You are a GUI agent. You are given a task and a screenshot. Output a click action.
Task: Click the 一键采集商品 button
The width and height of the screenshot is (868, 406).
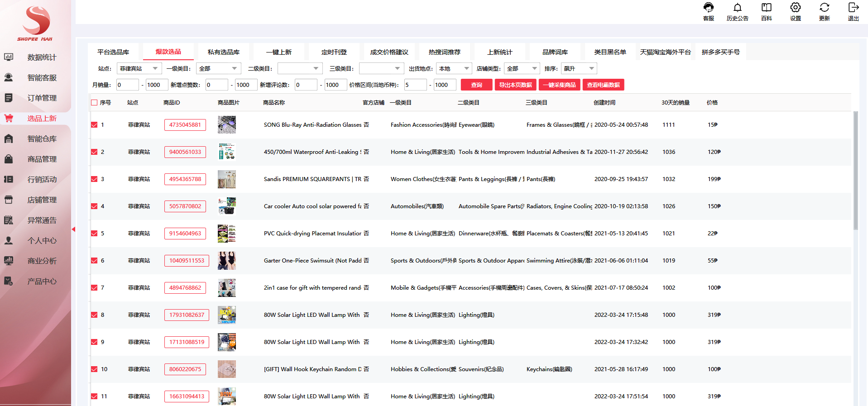pyautogui.click(x=559, y=85)
